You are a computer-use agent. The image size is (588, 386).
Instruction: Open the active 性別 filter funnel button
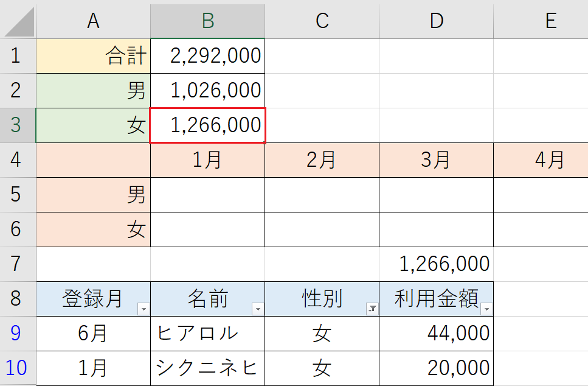372,309
